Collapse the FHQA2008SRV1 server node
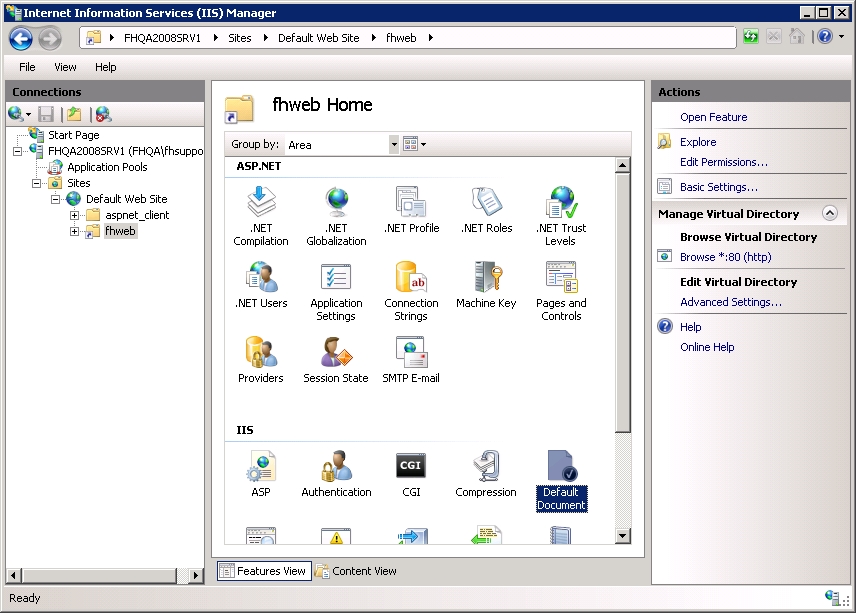856x613 pixels. click(17, 151)
